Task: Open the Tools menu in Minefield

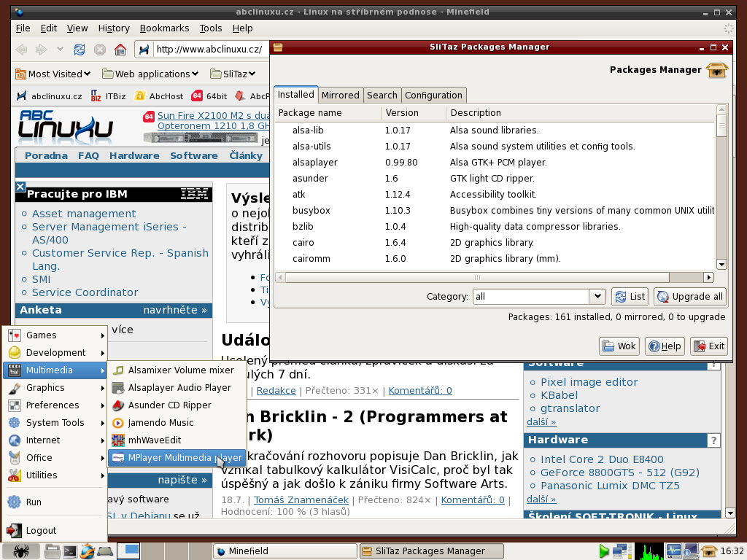Action: click(x=211, y=28)
